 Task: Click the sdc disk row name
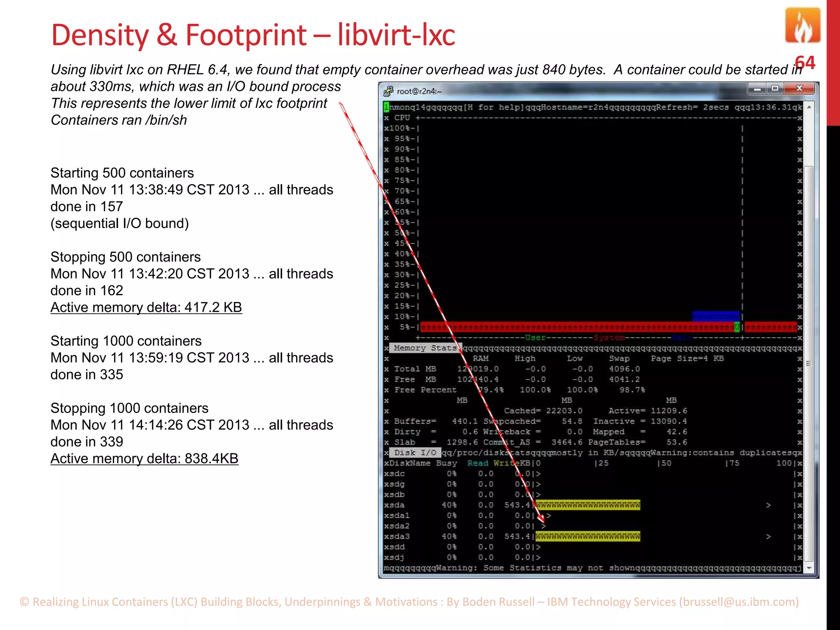[x=397, y=474]
